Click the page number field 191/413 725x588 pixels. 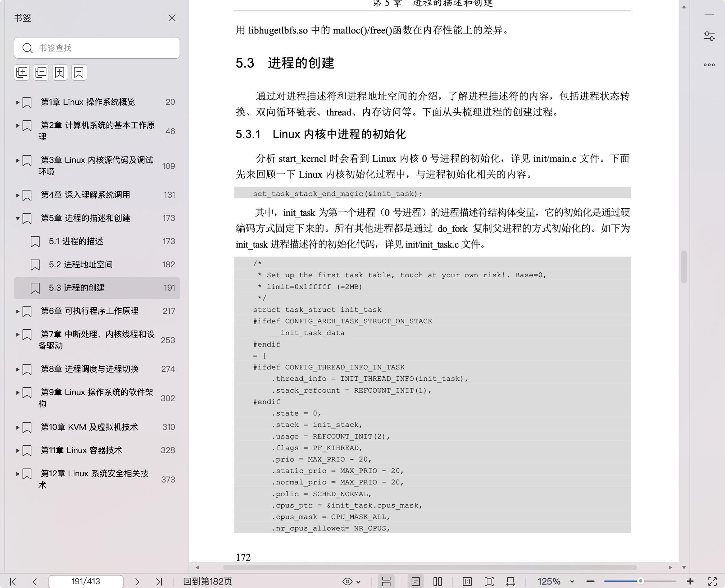[x=86, y=582]
